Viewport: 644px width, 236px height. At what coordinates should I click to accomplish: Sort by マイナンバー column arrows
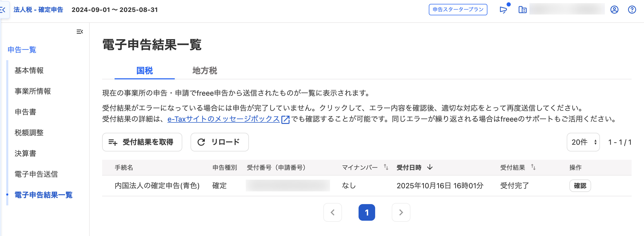386,167
